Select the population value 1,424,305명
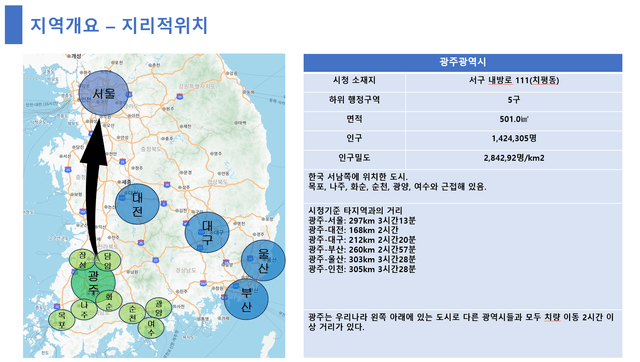Screen dimensions: 640x362 click(x=514, y=138)
